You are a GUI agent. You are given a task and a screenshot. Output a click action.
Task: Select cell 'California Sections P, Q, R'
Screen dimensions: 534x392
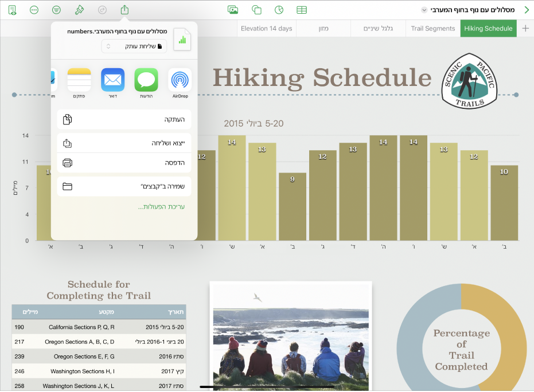click(x=81, y=327)
